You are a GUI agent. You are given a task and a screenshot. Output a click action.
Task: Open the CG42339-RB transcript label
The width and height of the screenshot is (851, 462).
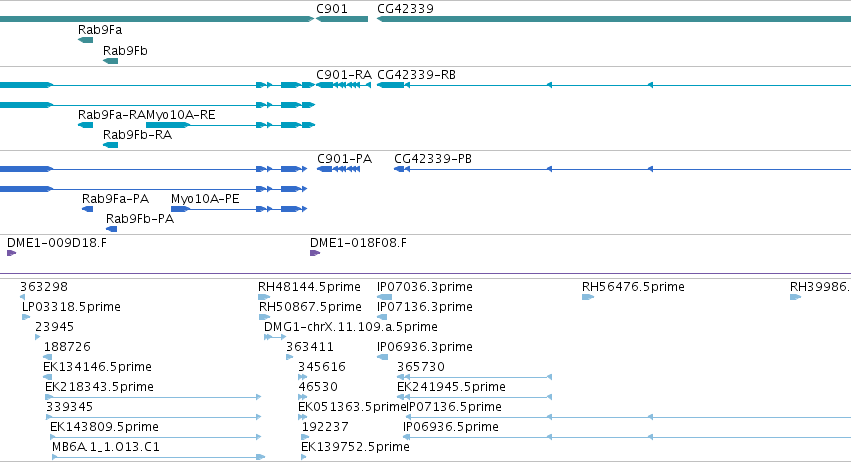(x=416, y=75)
